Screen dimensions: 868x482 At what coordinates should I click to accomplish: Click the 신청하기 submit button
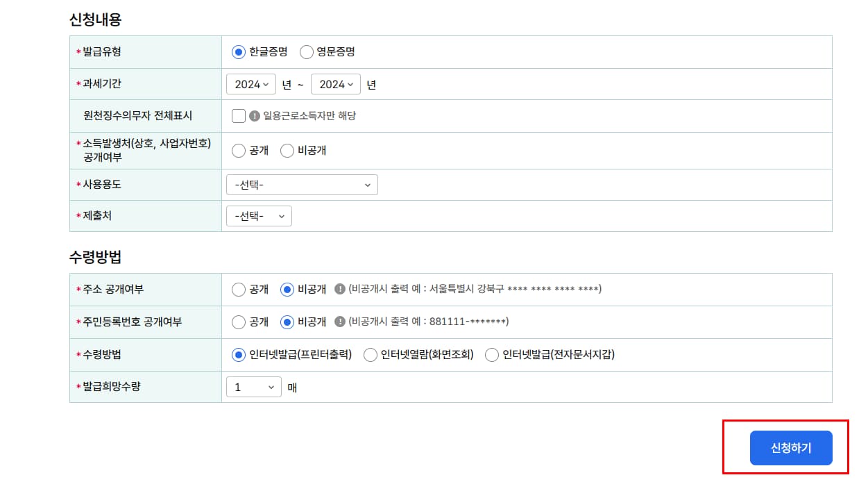[791, 448]
